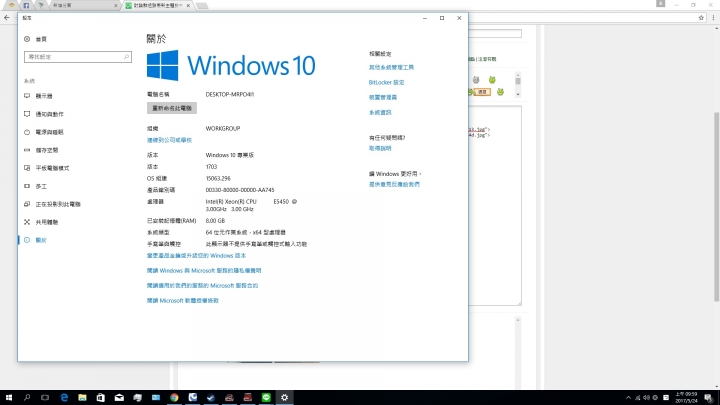Launch Microsoft Edge from taskbar

coord(64,398)
